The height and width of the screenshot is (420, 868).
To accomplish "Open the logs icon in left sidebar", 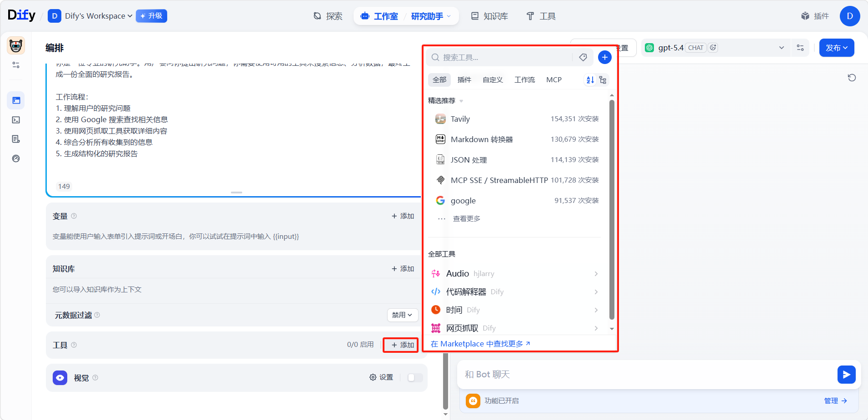I will pos(16,139).
